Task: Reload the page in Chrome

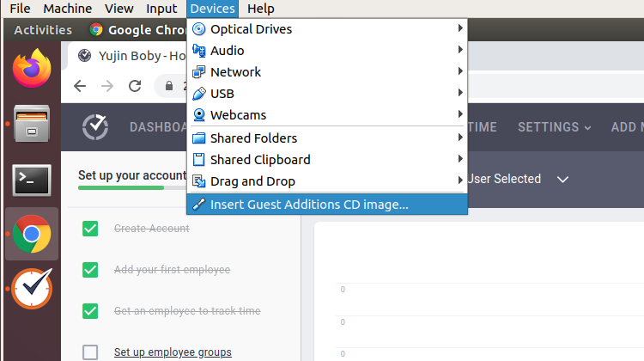Action: pyautogui.click(x=135, y=86)
